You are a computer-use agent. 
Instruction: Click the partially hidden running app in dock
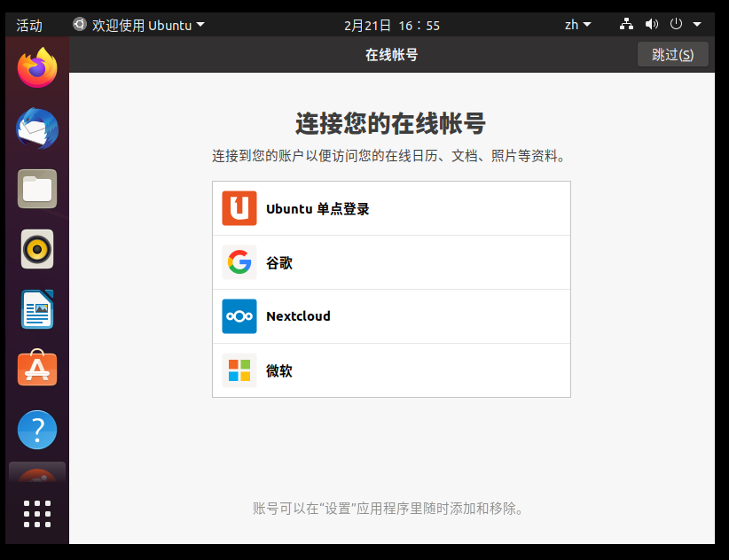click(x=37, y=474)
